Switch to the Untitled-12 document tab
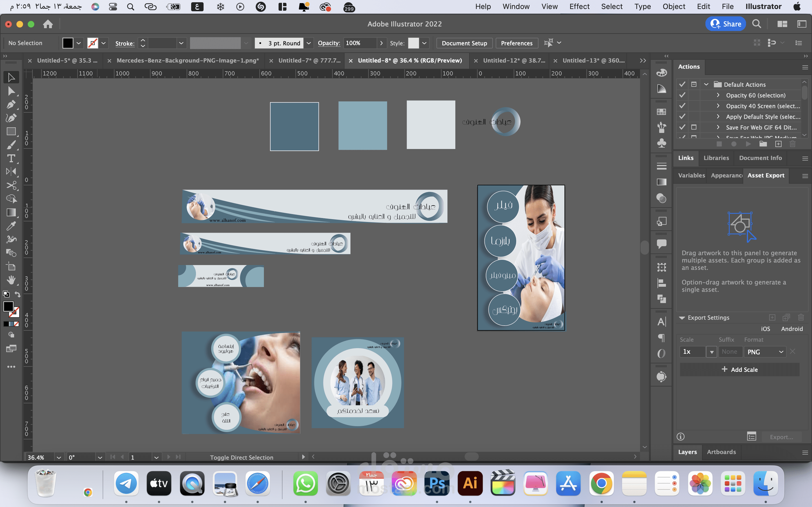 (513, 60)
